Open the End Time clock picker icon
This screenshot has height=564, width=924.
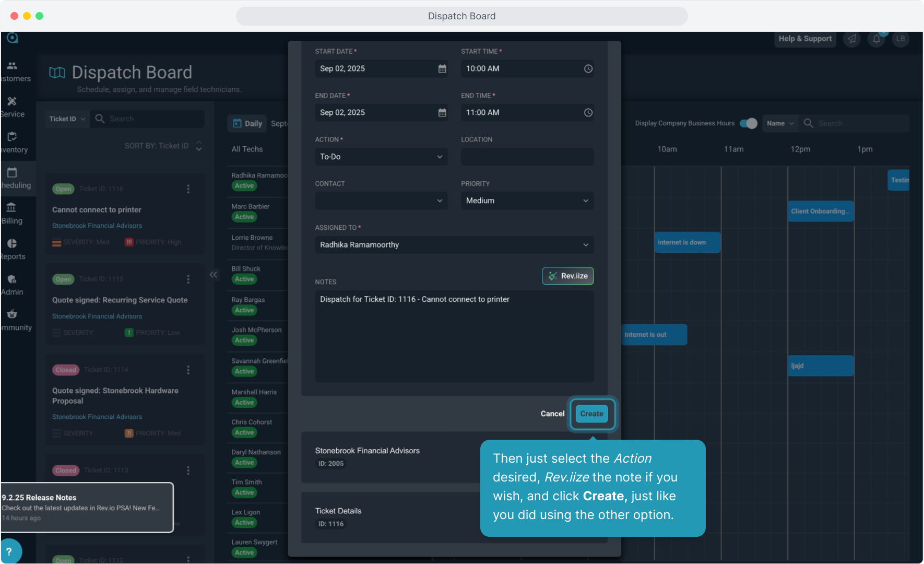click(x=588, y=113)
